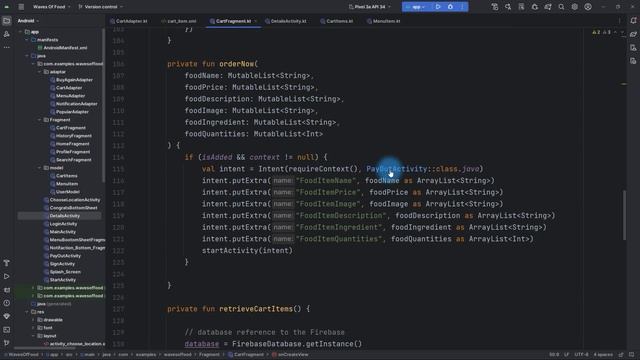Click UTF-8 encoding in status bar

[x=581, y=355]
